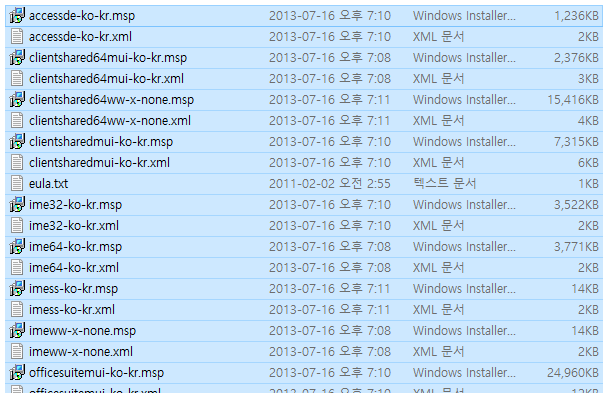
Task: Click the document icon of clientshared64mui-ko-kr.xml
Action: [17, 79]
